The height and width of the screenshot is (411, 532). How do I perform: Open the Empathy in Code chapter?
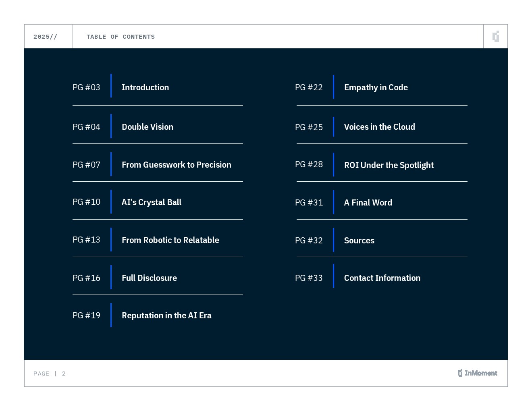[x=376, y=87]
